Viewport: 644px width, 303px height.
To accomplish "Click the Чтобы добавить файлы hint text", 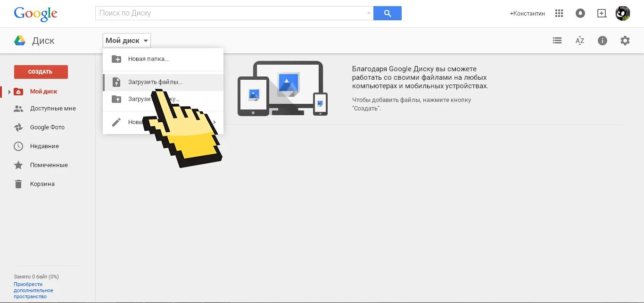I will (x=412, y=104).
